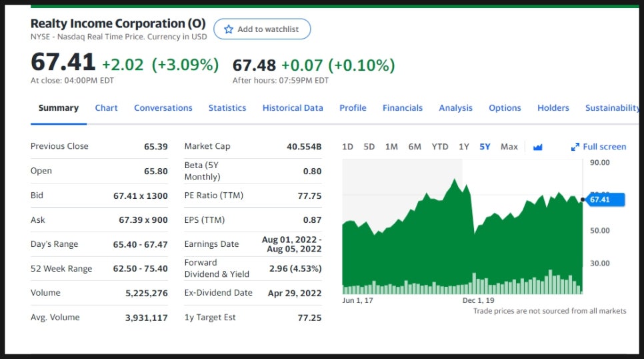Click the Market Cap value 40.554B
This screenshot has height=359, width=644.
(304, 146)
